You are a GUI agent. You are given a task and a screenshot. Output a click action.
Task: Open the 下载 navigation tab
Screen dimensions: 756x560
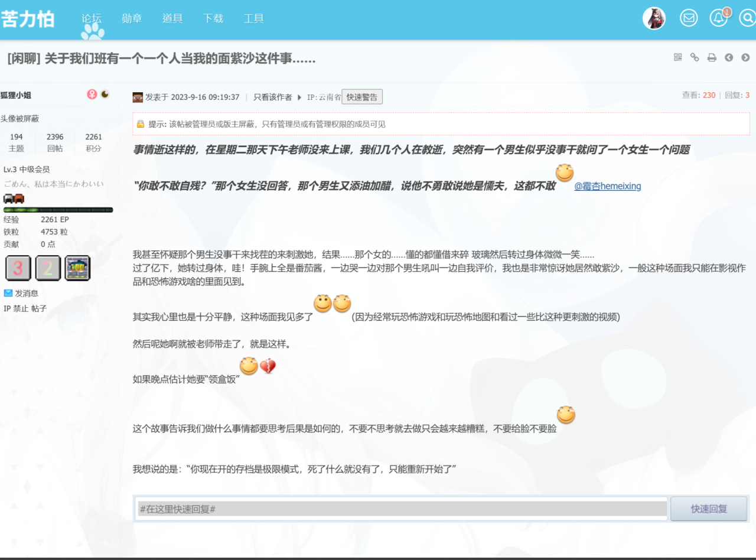pos(213,18)
